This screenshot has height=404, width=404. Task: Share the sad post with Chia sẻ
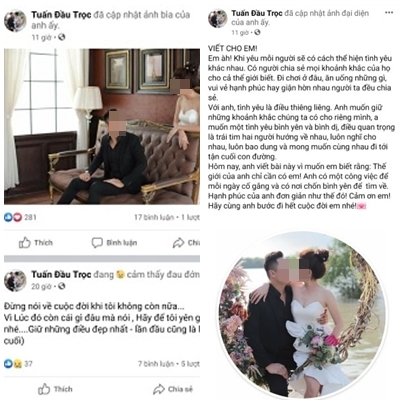(173, 389)
